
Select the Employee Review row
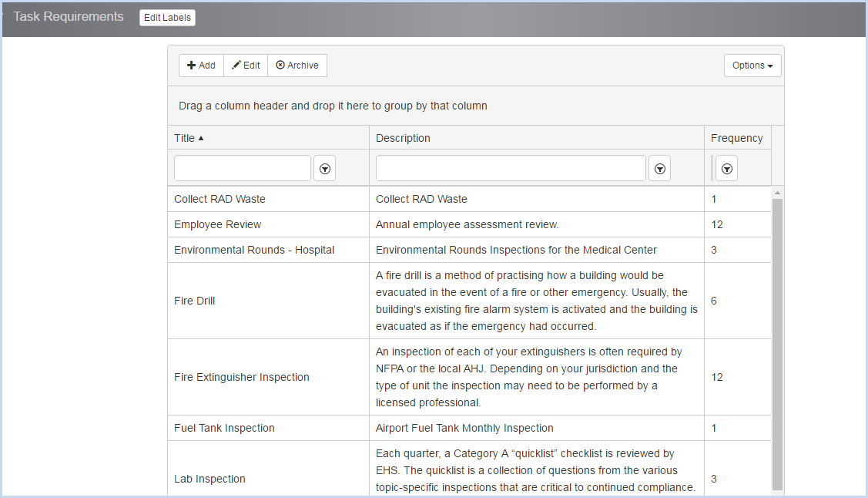tap(218, 224)
